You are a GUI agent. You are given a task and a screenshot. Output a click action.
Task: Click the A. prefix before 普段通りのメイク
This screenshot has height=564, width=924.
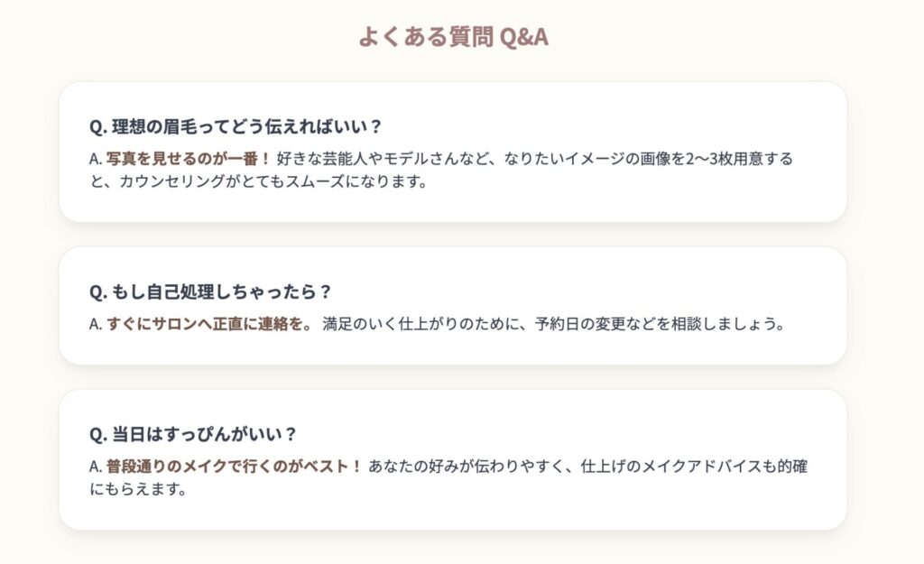(x=96, y=467)
